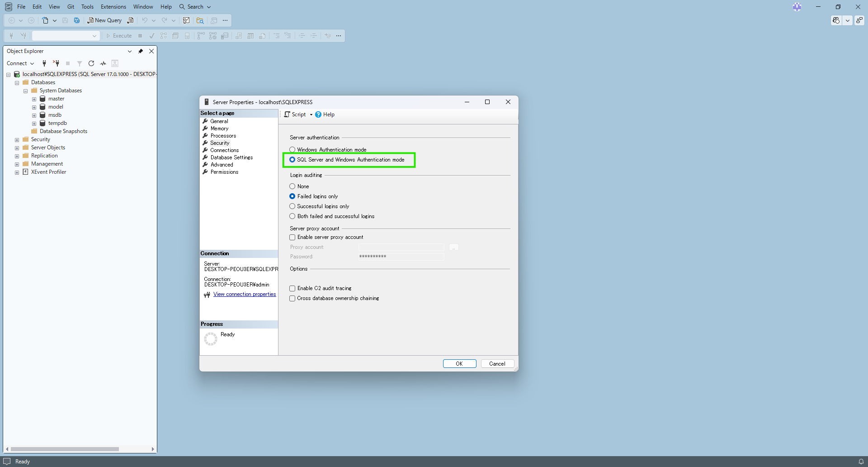
Task: Enable C2 audit tracing checkbox
Action: click(x=292, y=288)
